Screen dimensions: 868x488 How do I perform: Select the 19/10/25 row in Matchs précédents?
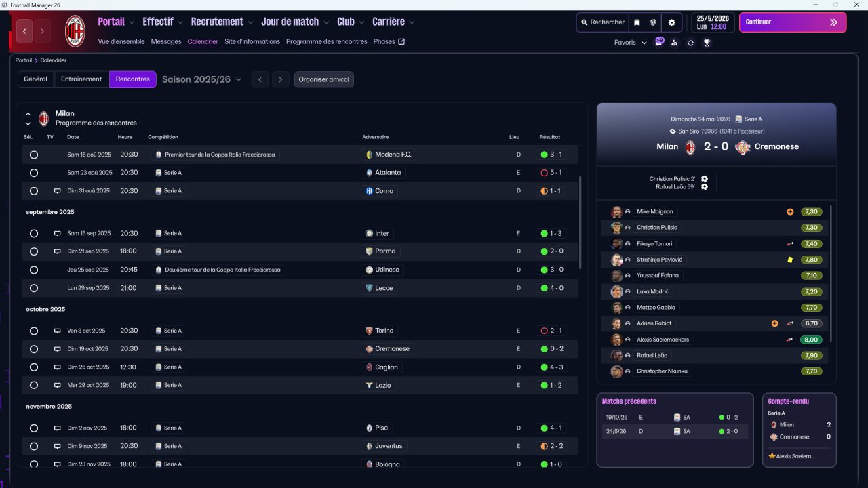[x=675, y=418]
